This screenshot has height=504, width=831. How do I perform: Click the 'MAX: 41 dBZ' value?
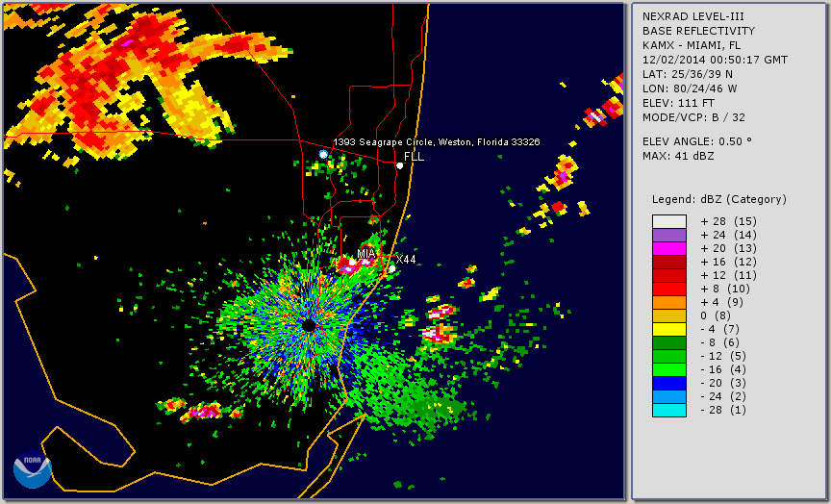[678, 157]
